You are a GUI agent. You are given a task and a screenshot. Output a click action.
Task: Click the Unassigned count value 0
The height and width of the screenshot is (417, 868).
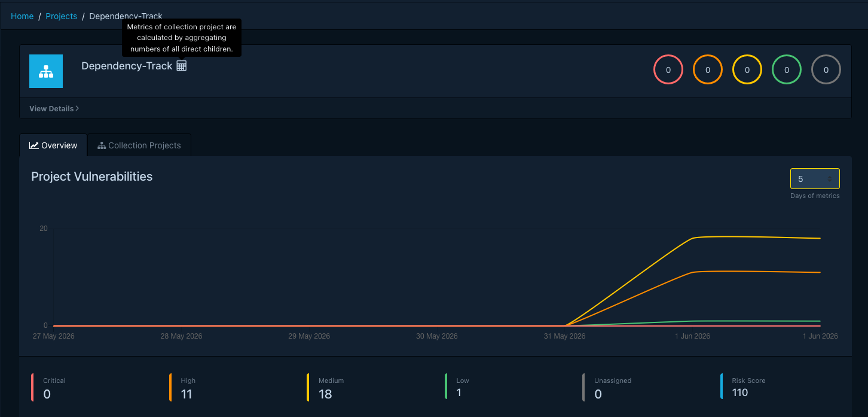(x=598, y=394)
